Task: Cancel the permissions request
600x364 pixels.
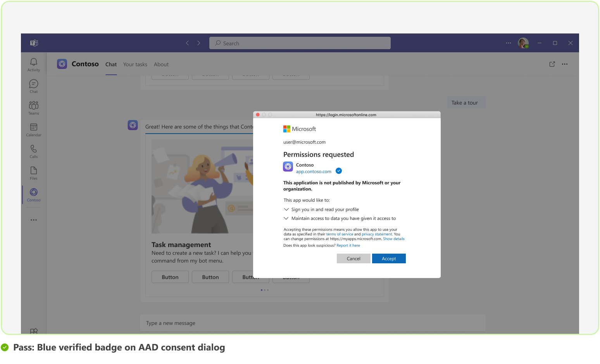Action: pos(353,259)
